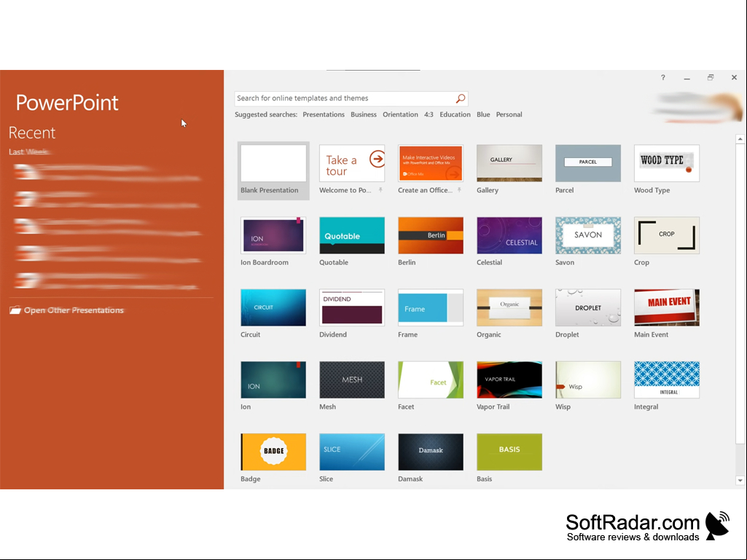Click the folder icon for other presentations

coord(15,310)
